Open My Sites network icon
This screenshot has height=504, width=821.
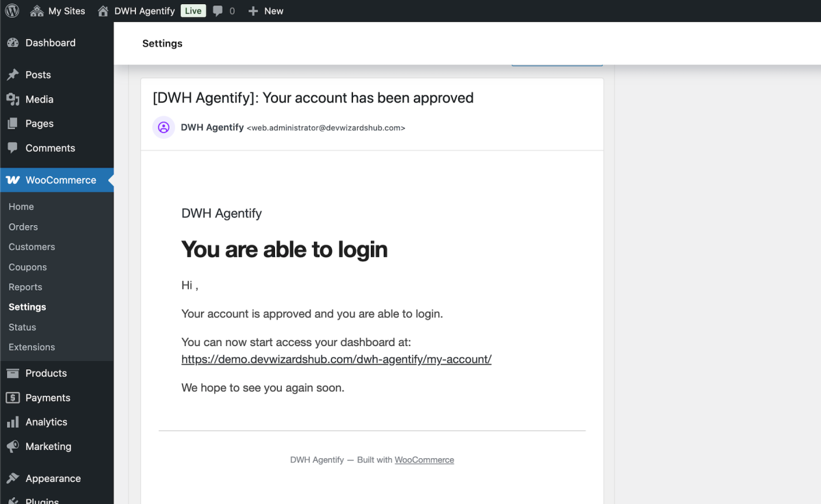point(37,11)
